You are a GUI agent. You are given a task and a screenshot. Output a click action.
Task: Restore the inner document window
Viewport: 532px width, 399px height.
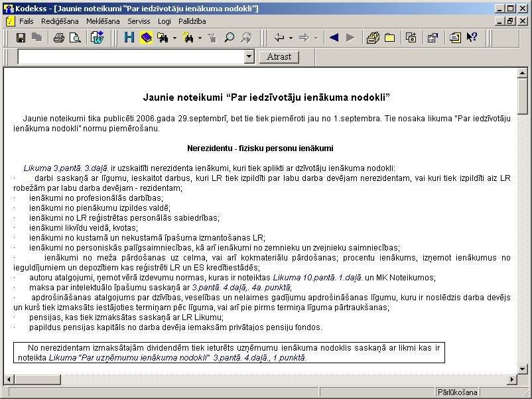click(510, 21)
